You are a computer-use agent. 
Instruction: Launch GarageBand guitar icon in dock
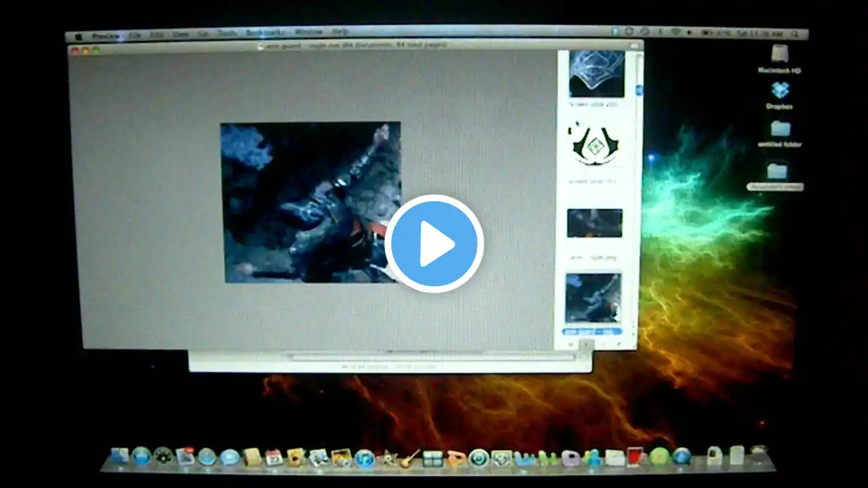click(409, 459)
